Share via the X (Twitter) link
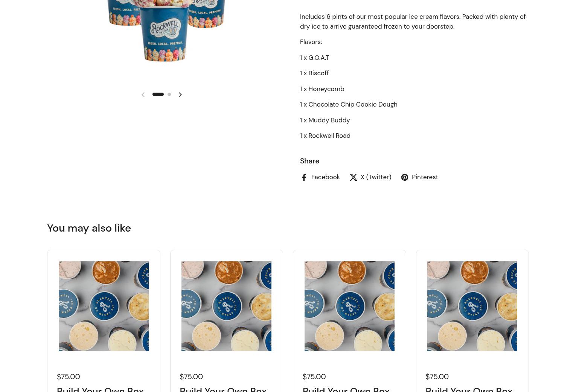Image resolution: width=576 pixels, height=392 pixels. 376,177
